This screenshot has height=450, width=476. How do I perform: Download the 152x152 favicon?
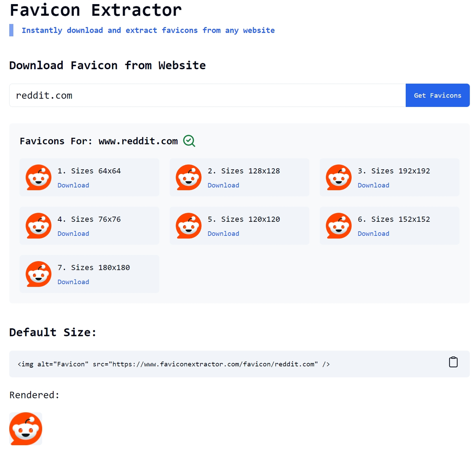(373, 233)
